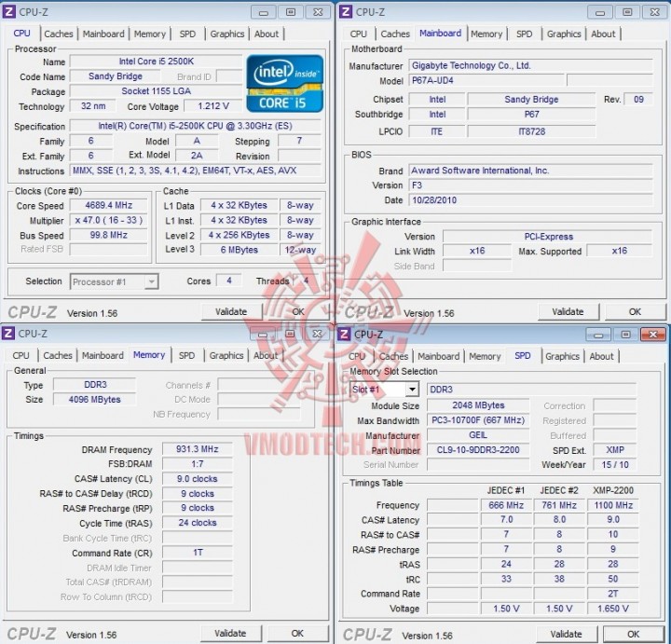This screenshot has height=644, width=671.
Task: Go to Caches tab in the Memory window
Action: tap(58, 356)
